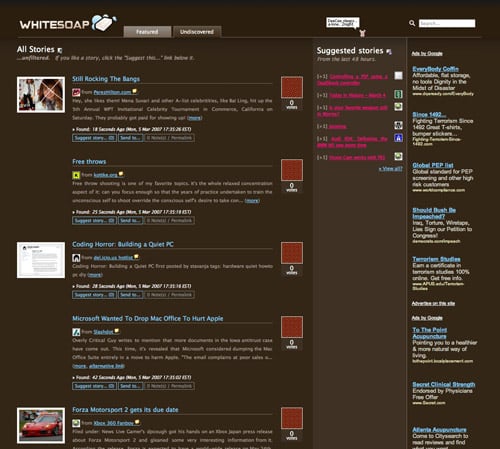
Task: Click the yellow note icon after kottke.org
Action: [121, 174]
